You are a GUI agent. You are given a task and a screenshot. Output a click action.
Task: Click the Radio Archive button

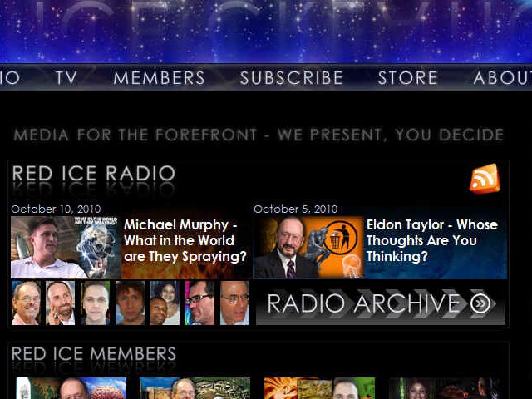381,304
